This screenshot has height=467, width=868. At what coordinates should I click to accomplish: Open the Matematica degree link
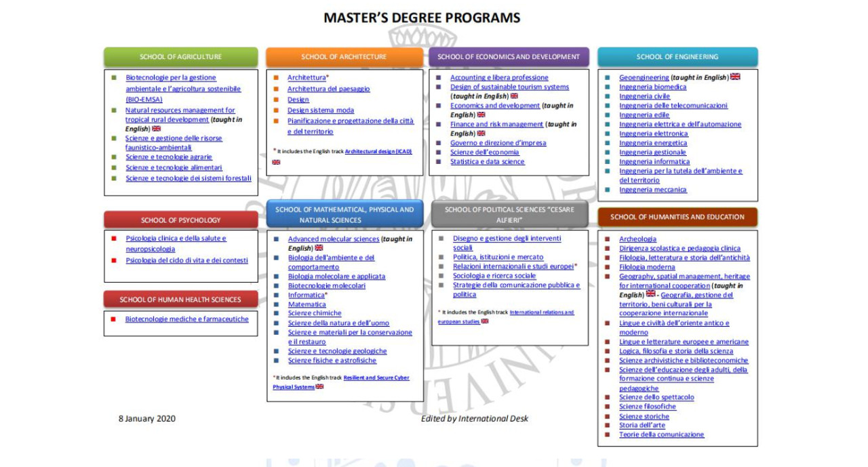click(307, 304)
